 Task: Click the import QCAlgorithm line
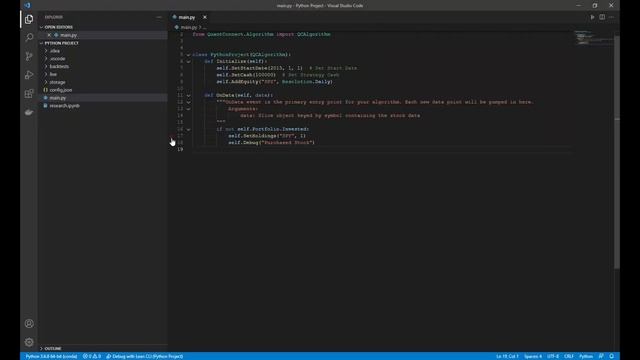(x=261, y=34)
